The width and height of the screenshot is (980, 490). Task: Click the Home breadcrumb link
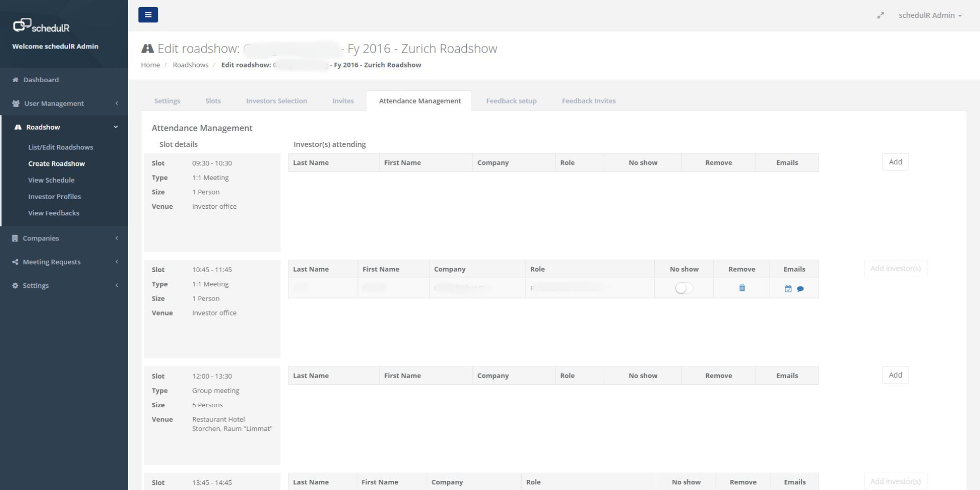tap(150, 65)
